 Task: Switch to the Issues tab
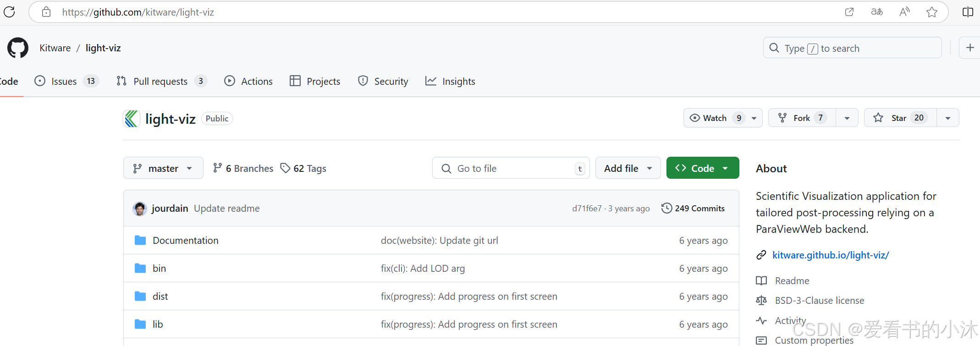pyautogui.click(x=67, y=81)
